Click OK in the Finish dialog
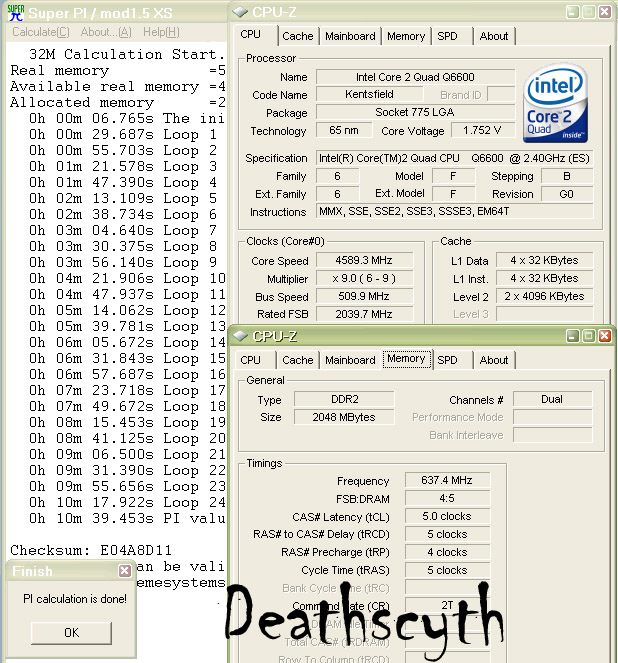Viewport: 618px width, 663px height. point(71,633)
